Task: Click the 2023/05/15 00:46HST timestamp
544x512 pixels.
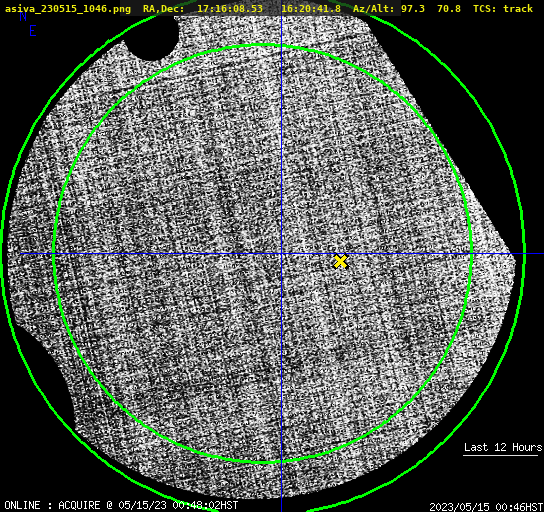Action: point(486,507)
